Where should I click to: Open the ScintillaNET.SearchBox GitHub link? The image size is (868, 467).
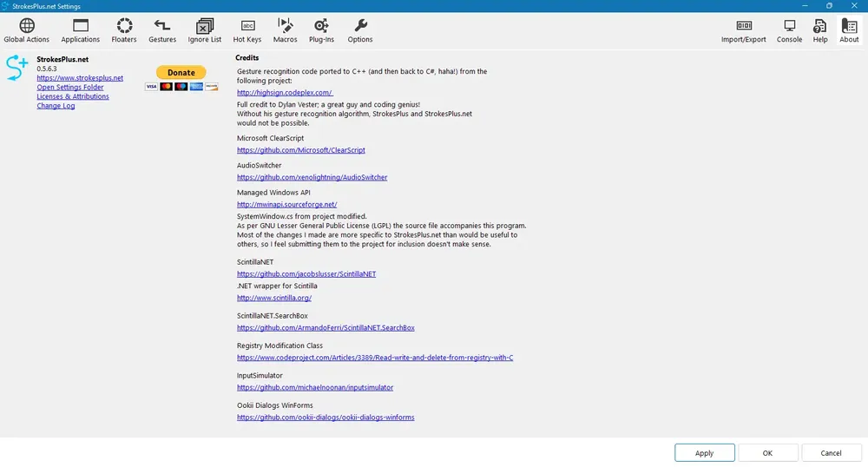point(325,327)
